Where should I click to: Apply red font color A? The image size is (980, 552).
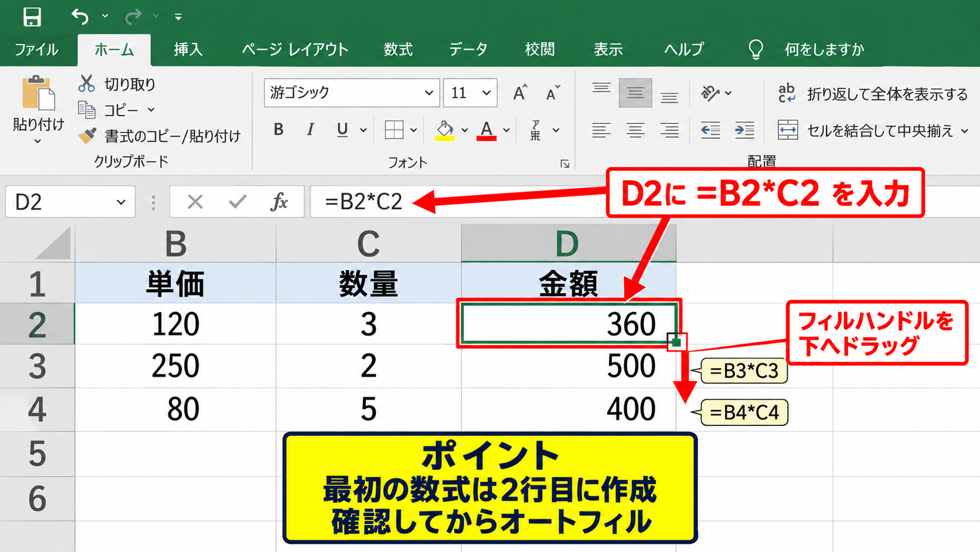point(486,130)
